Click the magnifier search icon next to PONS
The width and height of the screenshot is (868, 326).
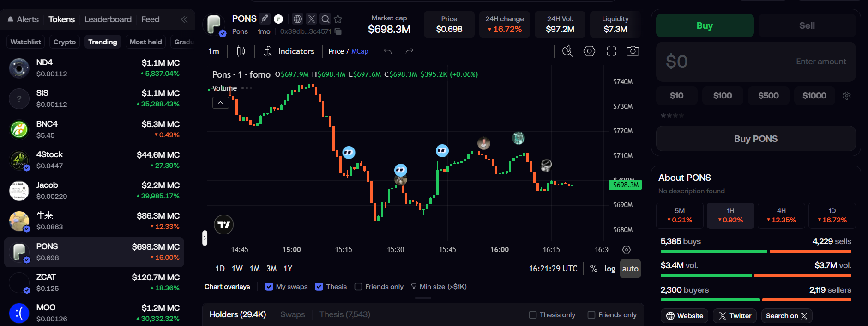point(325,19)
